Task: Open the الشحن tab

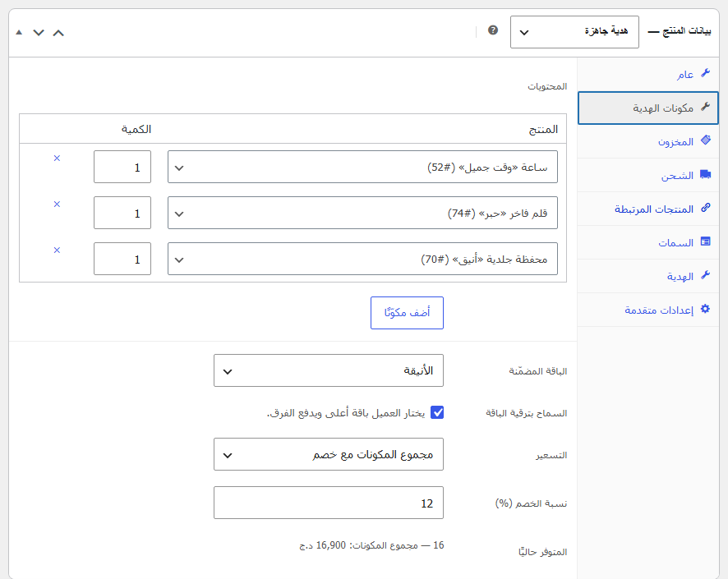Action: (647, 176)
